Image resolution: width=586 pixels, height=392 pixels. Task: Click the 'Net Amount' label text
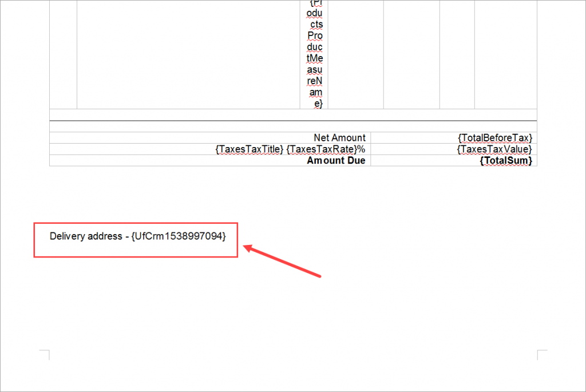pyautogui.click(x=339, y=138)
